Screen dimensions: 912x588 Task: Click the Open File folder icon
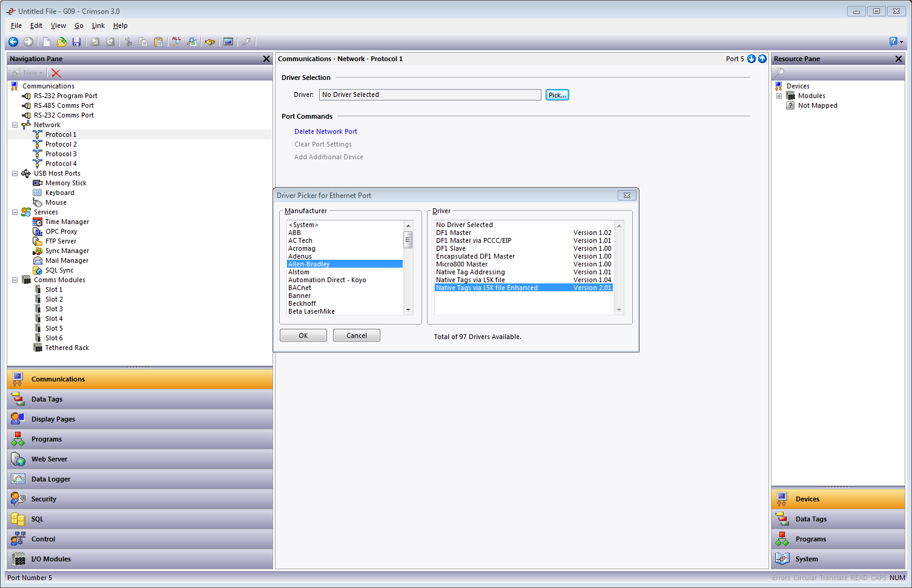point(62,42)
